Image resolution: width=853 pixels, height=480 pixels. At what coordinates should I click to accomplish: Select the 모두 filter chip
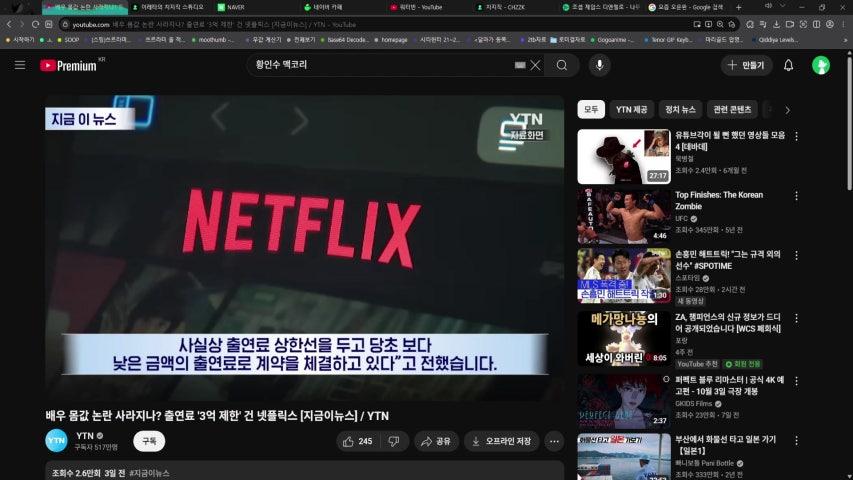(x=591, y=109)
